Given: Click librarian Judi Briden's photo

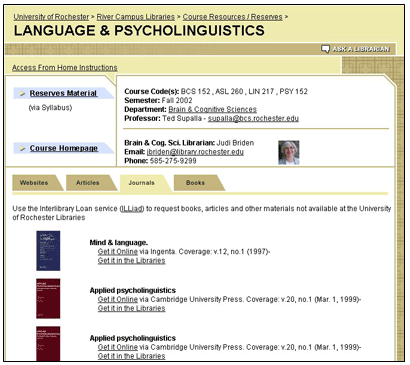Looking at the screenshot, I should (x=289, y=152).
